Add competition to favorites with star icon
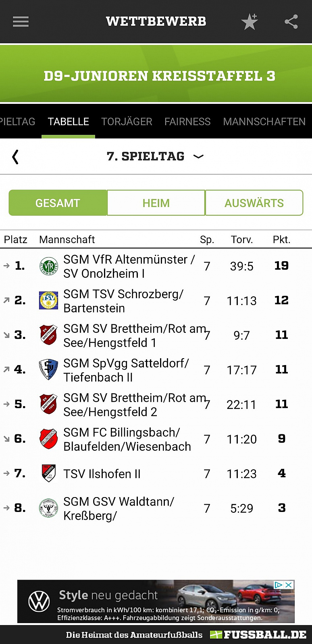 click(x=250, y=22)
